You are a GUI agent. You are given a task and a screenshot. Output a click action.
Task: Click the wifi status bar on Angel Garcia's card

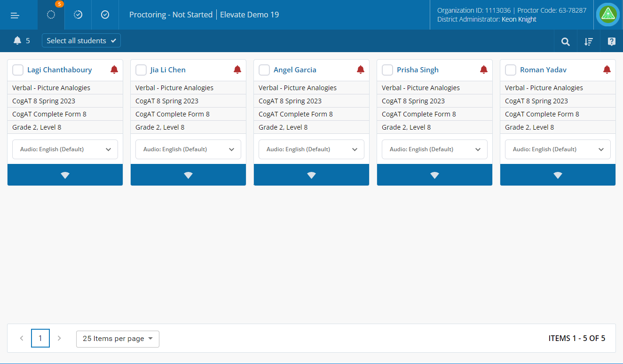(x=311, y=175)
